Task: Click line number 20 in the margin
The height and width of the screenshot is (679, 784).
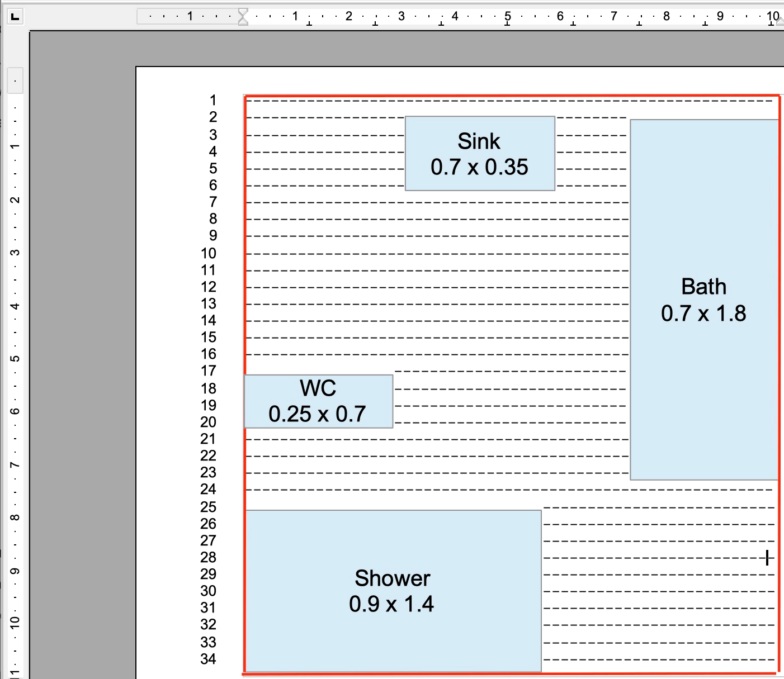Action: pyautogui.click(x=209, y=422)
